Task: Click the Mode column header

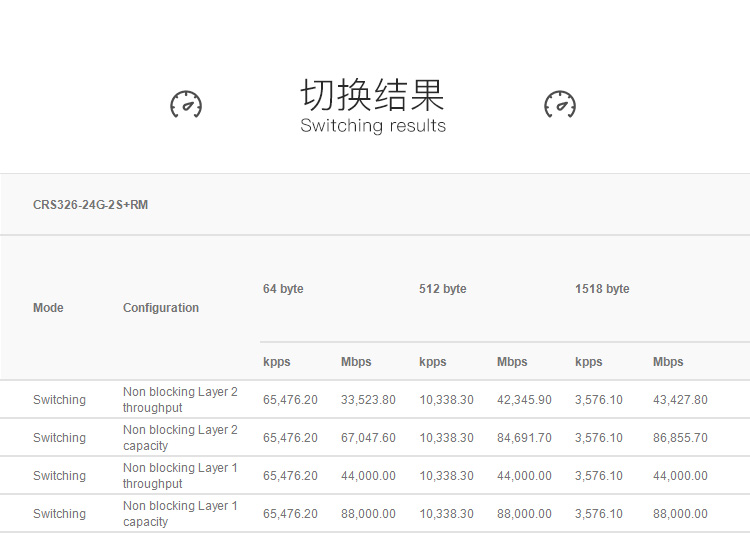Action: pos(48,308)
